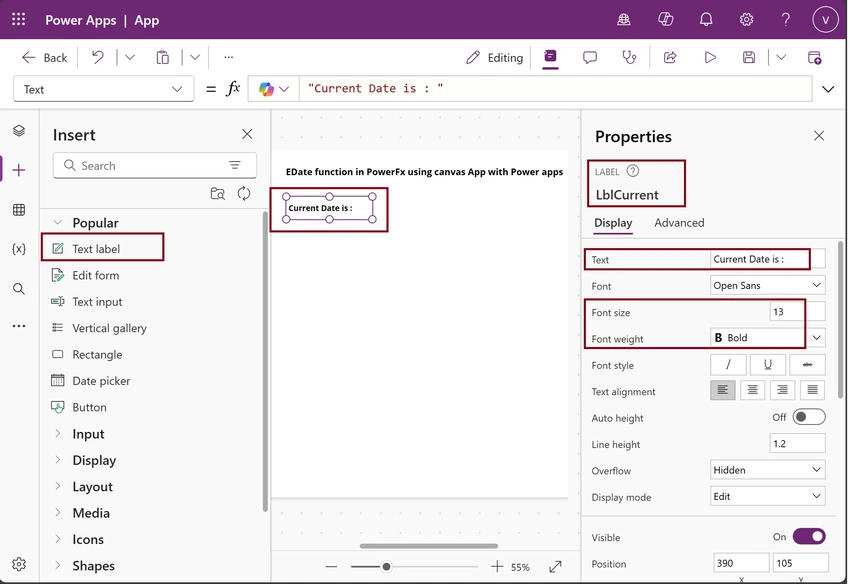The height and width of the screenshot is (584, 850).
Task: Open comments speech bubble icon
Action: (x=590, y=57)
